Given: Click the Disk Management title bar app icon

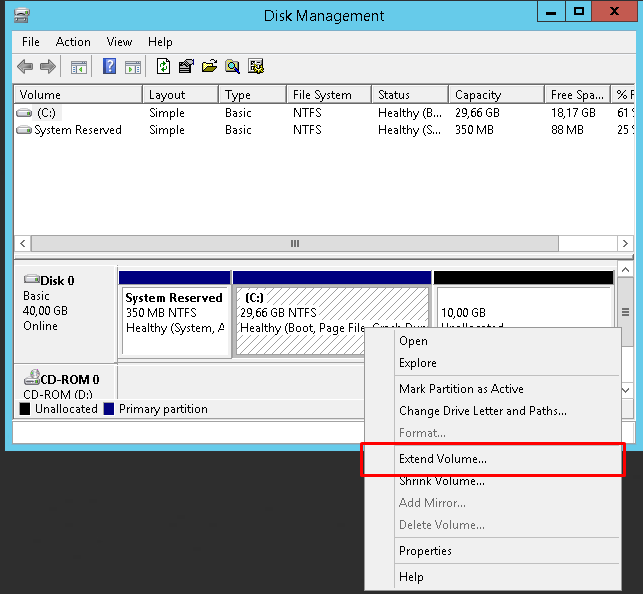Looking at the screenshot, I should click(21, 16).
